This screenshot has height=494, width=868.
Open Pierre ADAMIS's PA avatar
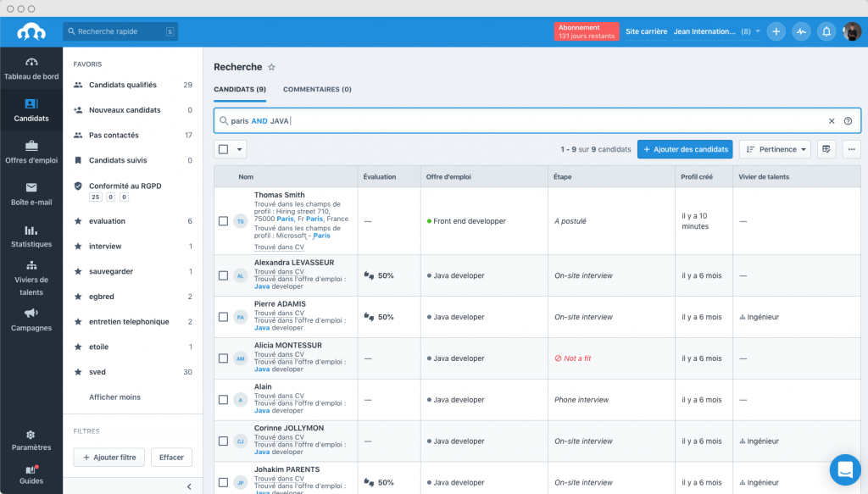pos(240,317)
